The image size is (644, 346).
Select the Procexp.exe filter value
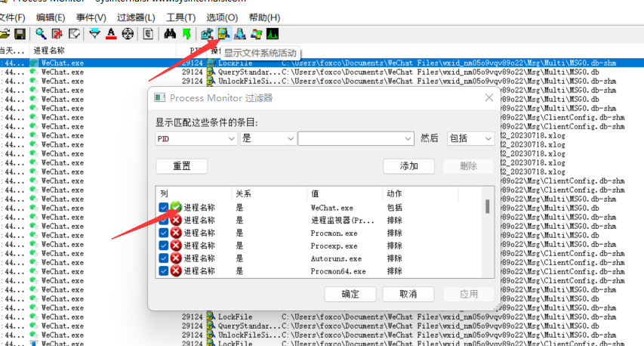click(334, 246)
